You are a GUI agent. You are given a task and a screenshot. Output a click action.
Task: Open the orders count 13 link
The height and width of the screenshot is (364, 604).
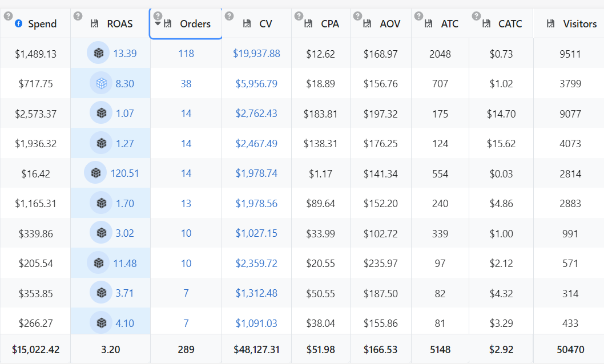click(186, 203)
